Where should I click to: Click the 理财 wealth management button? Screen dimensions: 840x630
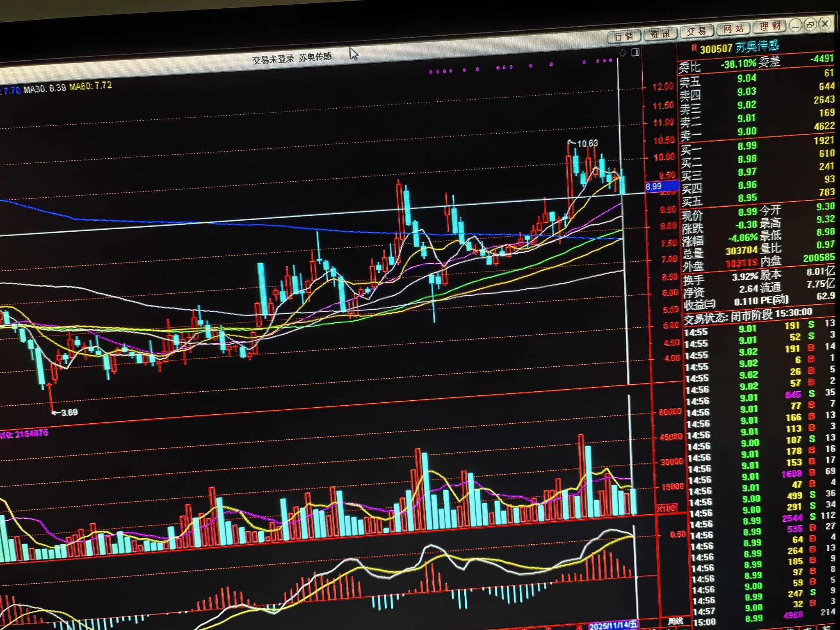point(770,27)
